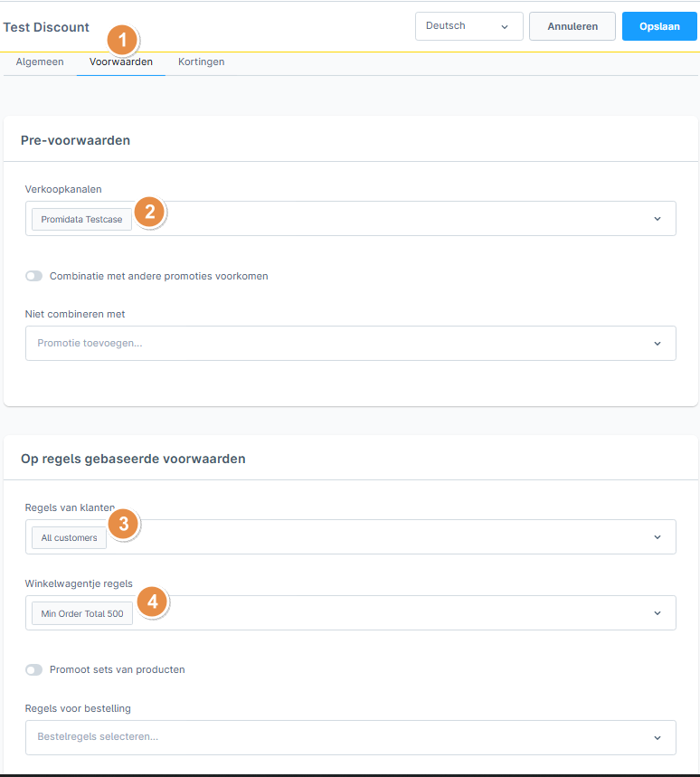700x777 pixels.
Task: Click the Annuleren button
Action: pyautogui.click(x=572, y=26)
